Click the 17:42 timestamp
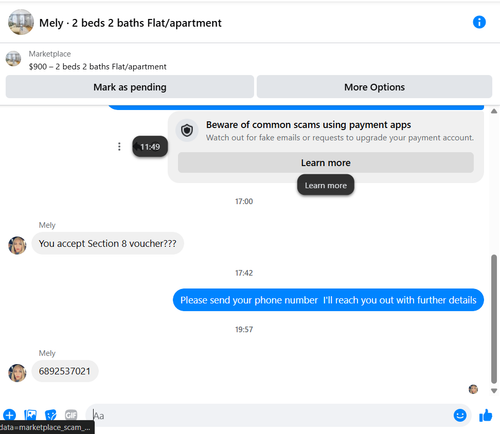The image size is (500, 434). click(244, 273)
